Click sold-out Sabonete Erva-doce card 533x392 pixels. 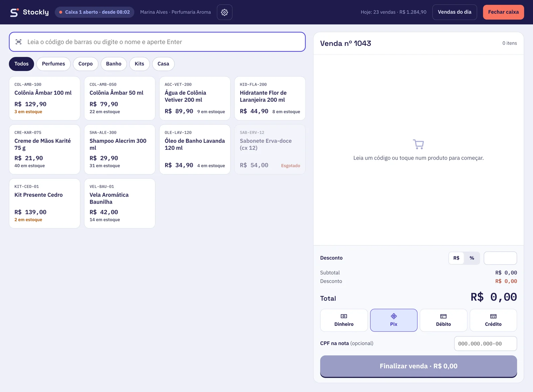[270, 149]
